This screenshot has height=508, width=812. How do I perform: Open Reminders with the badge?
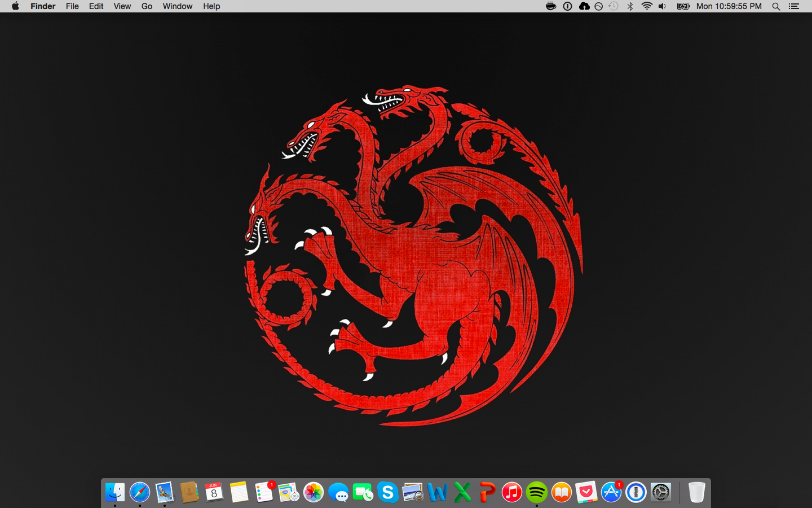point(264,492)
